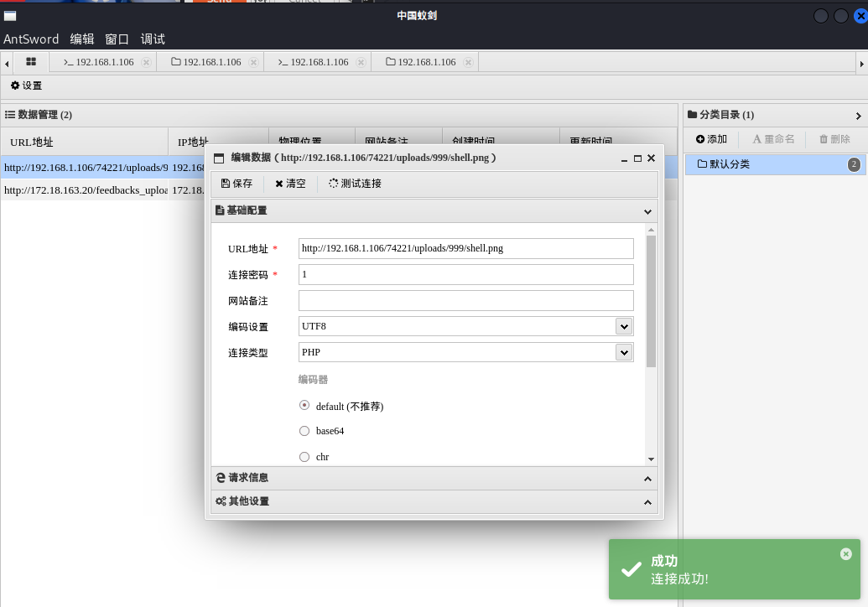Select the 默认分类 category folder
The image size is (868, 607).
(776, 164)
